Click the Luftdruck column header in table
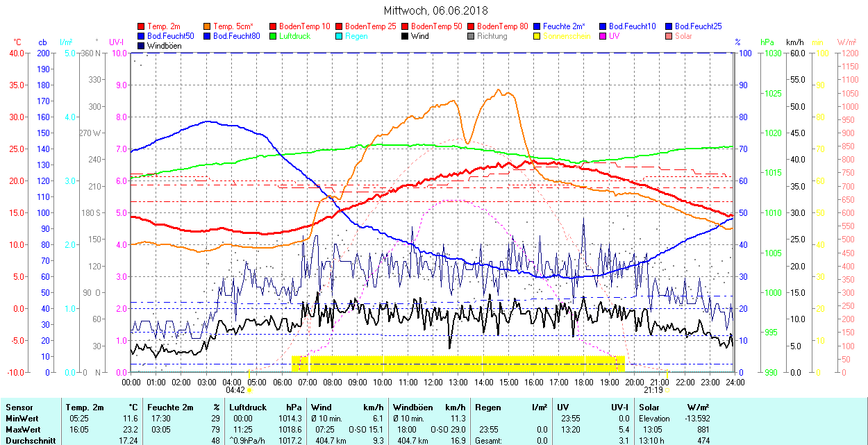 coord(247,408)
